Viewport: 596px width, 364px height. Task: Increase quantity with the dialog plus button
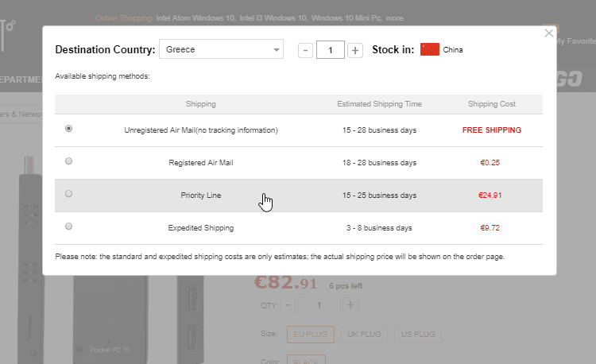coord(355,50)
